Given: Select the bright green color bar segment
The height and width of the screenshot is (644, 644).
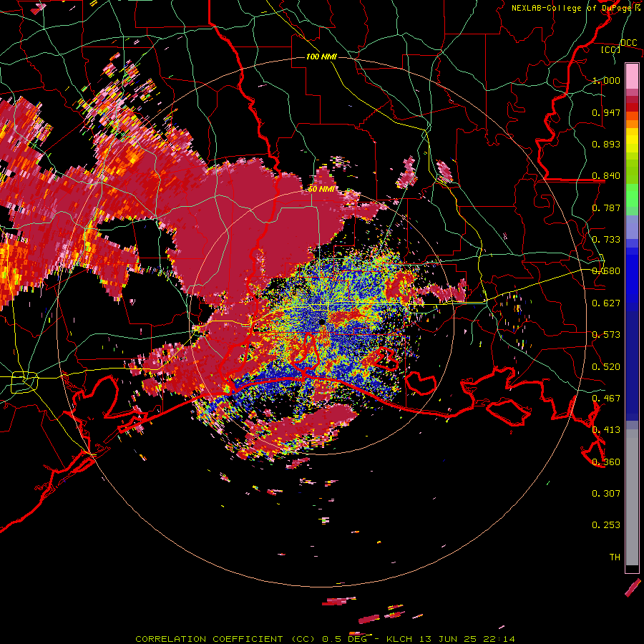Looking at the screenshot, I should pyautogui.click(x=632, y=195).
